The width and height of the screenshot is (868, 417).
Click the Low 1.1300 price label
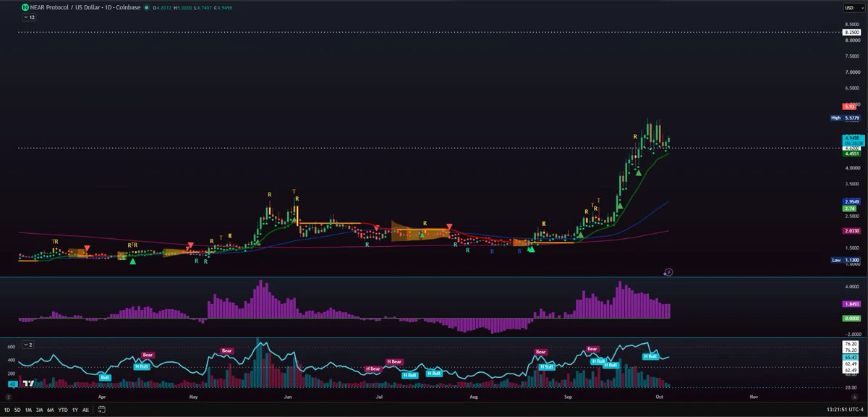tap(846, 259)
